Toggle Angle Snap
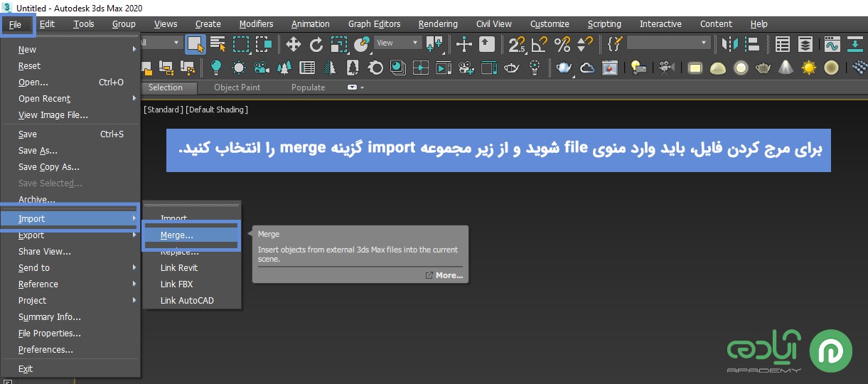Image resolution: width=868 pixels, height=384 pixels. (x=540, y=44)
